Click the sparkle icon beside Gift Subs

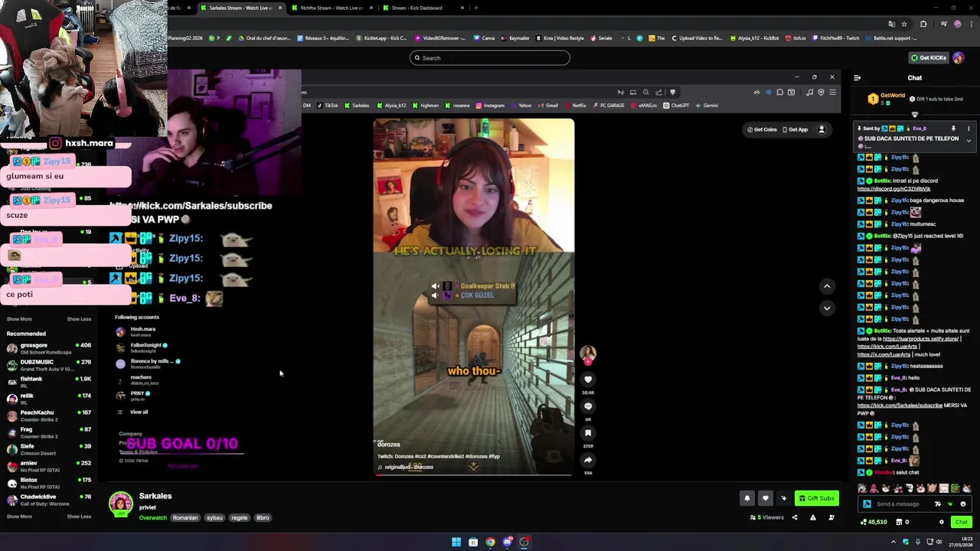[783, 498]
